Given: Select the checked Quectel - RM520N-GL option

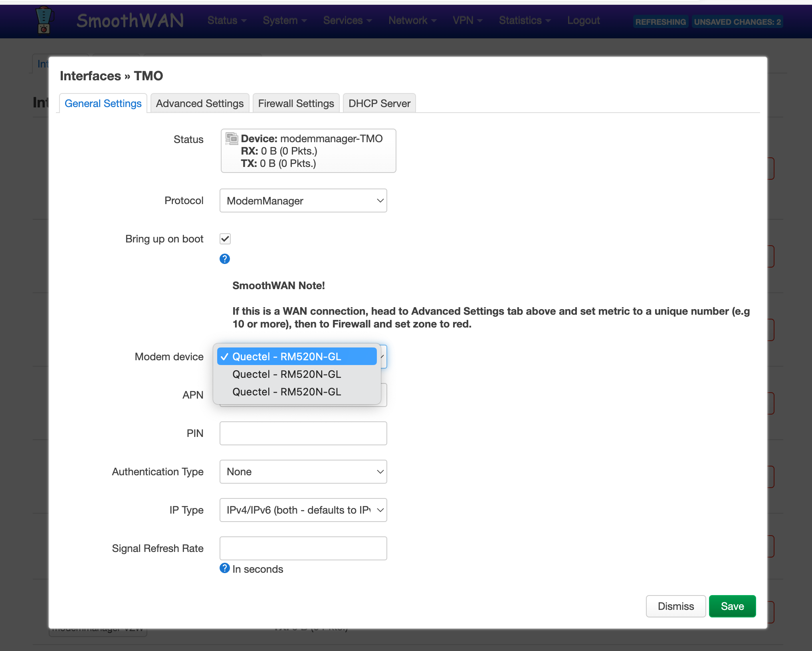Looking at the screenshot, I should click(297, 356).
